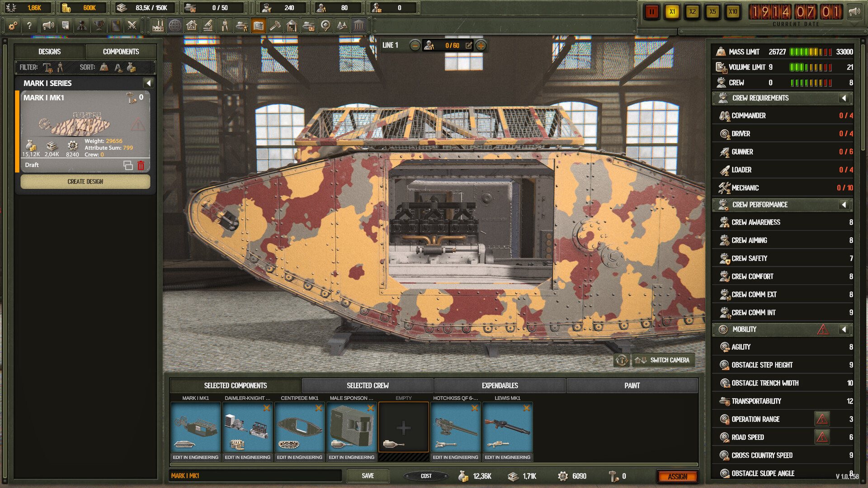868x488 pixels.
Task: Collapse the Mobility section
Action: 844,329
